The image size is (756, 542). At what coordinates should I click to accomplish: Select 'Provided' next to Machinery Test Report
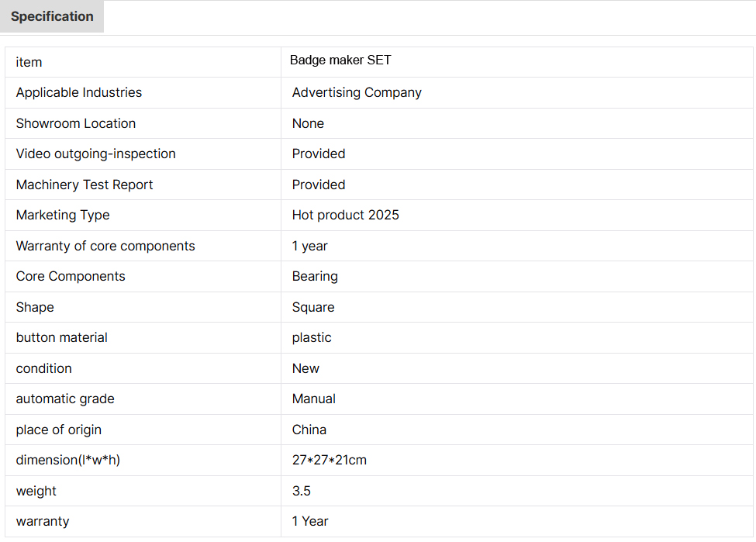319,185
